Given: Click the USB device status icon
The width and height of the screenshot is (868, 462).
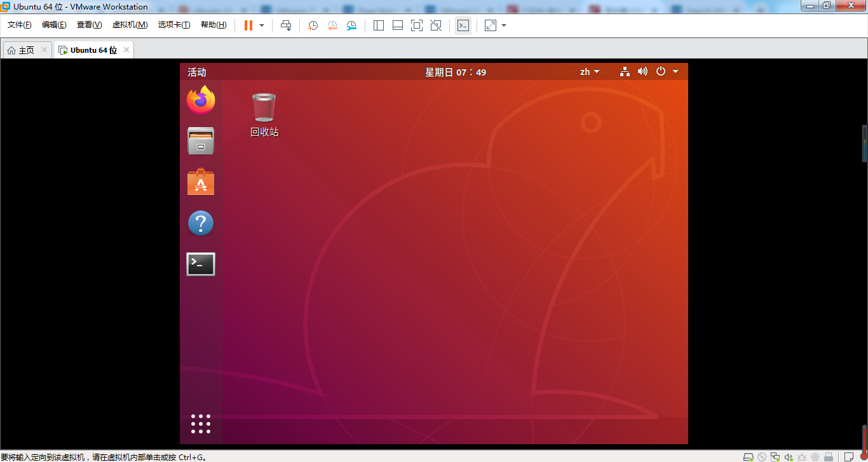Looking at the screenshot, I should [828, 456].
